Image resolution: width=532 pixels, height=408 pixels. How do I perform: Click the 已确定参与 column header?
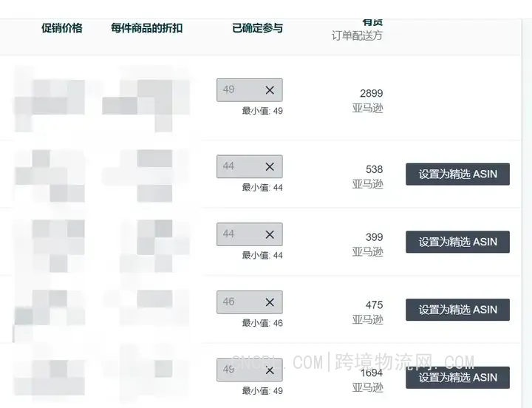pyautogui.click(x=258, y=28)
